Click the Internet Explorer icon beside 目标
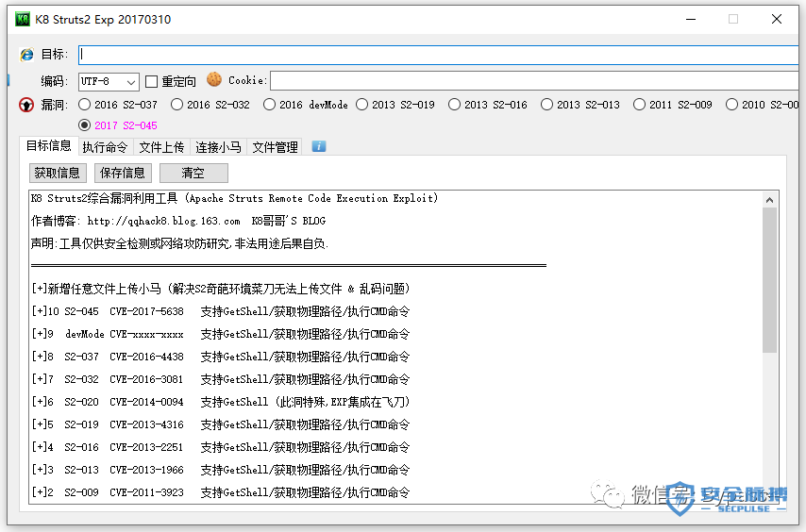The height and width of the screenshot is (532, 806). click(x=26, y=54)
